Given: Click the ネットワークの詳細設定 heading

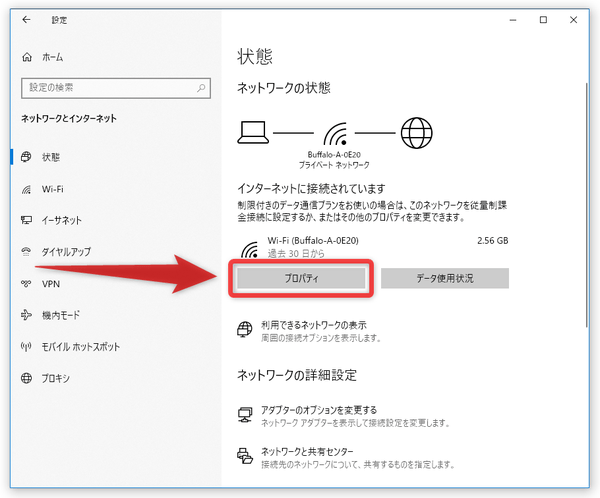Looking at the screenshot, I should pyautogui.click(x=297, y=375).
